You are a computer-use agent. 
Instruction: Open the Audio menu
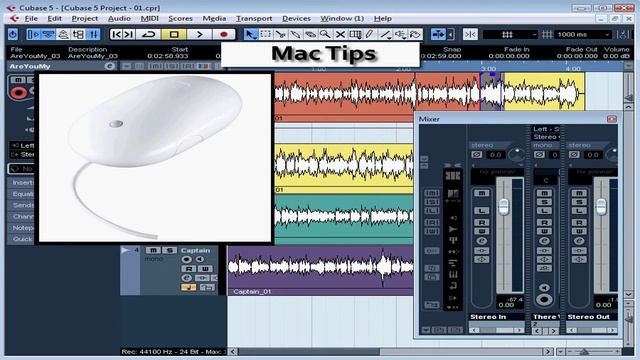[x=119, y=18]
